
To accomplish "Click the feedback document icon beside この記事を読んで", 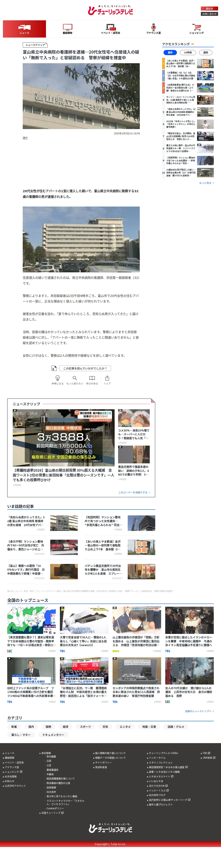I will pyautogui.click(x=54, y=368).
